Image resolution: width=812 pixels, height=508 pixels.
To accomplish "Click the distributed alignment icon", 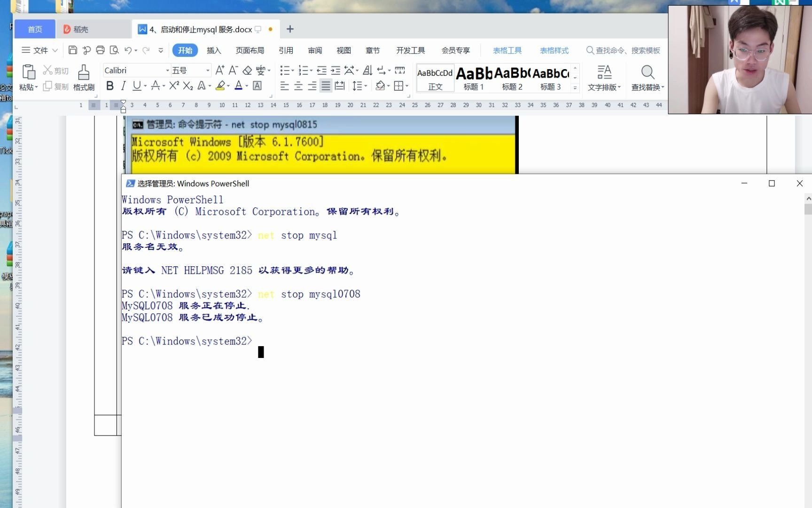I will (x=340, y=86).
